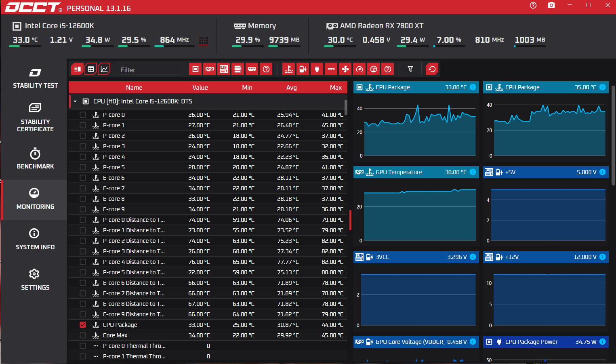Click the CPU core grid indicator icon
This screenshot has height=364, width=616.
tap(204, 40)
